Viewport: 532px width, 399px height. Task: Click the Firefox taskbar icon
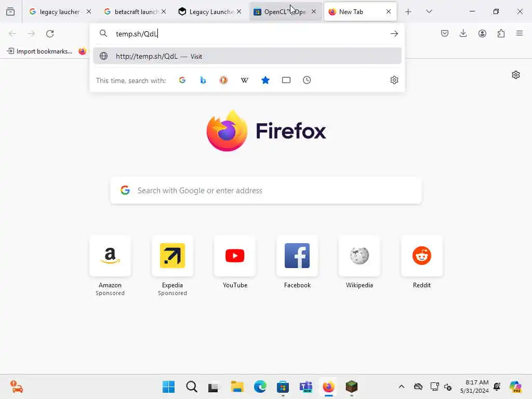[328, 387]
